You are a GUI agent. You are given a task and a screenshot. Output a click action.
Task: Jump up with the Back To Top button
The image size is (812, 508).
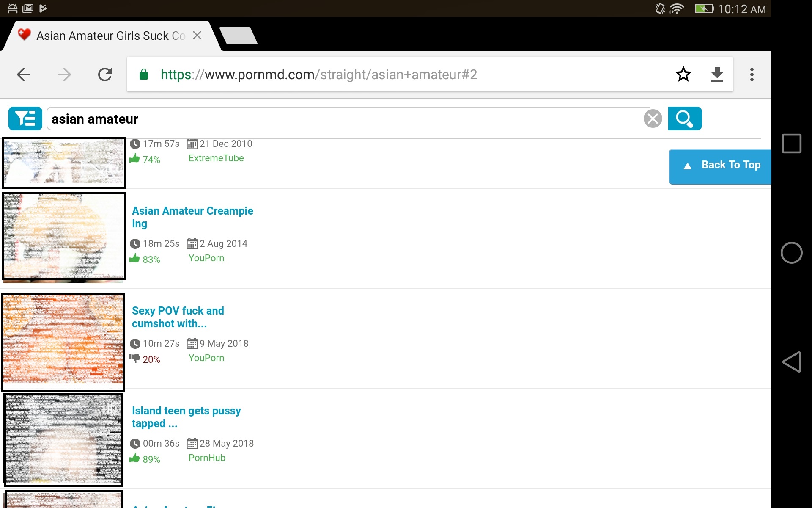tap(720, 166)
